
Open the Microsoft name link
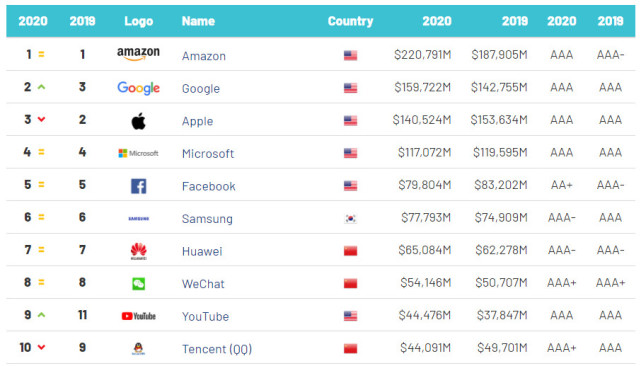pyautogui.click(x=208, y=153)
